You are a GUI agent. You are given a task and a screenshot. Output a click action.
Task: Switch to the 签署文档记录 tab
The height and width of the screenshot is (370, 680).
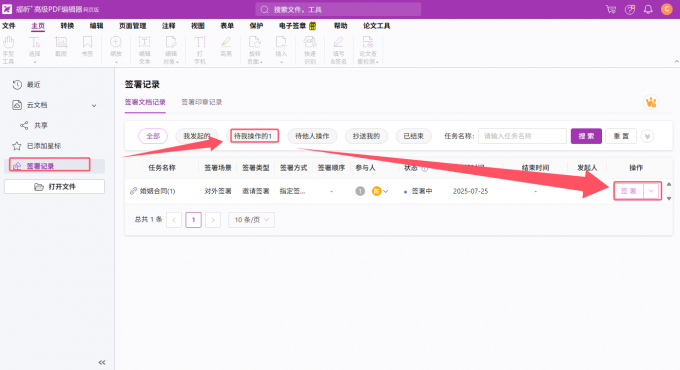point(145,102)
